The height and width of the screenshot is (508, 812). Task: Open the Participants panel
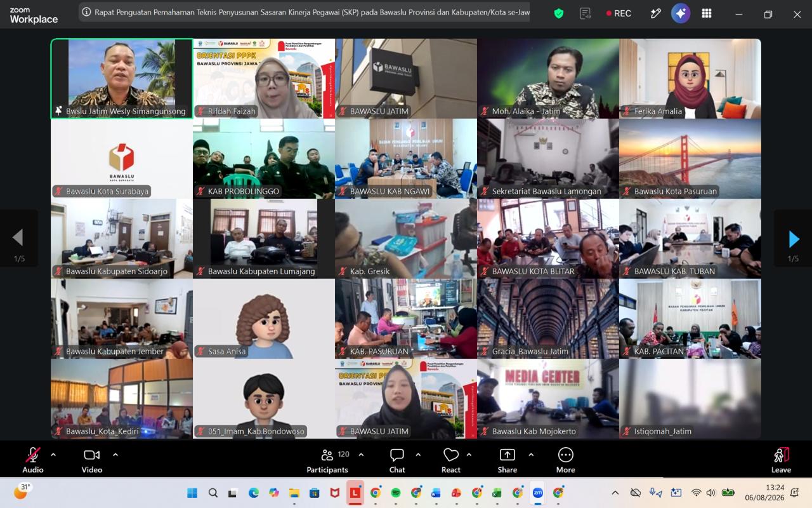tap(327, 461)
